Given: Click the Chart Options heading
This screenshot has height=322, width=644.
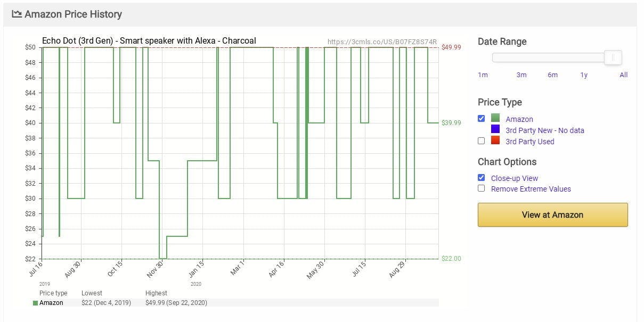Looking at the screenshot, I should [507, 162].
